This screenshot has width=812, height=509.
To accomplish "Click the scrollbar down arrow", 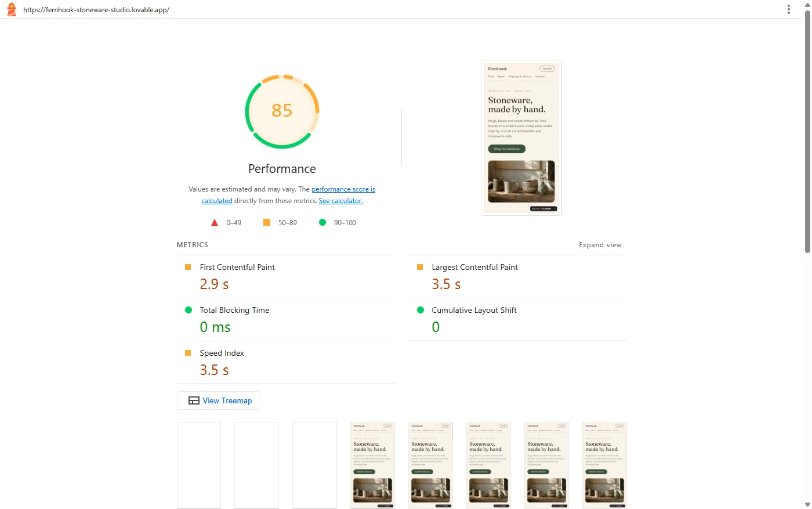I will tap(807, 504).
